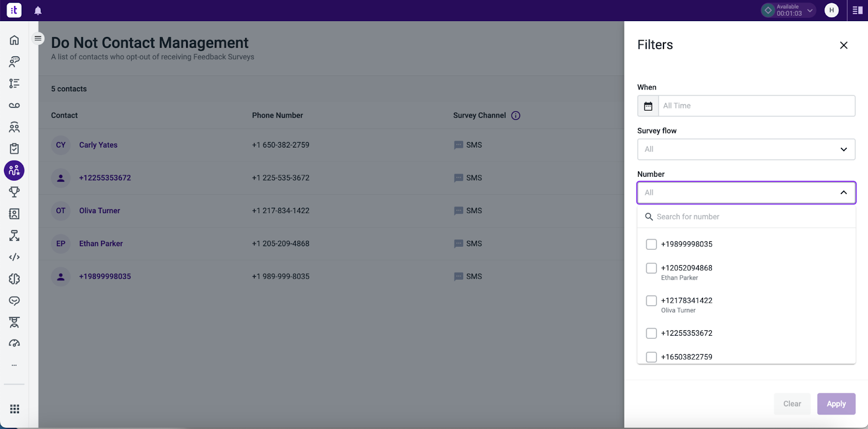Image resolution: width=868 pixels, height=429 pixels.
Task: Click Survey Channel info icon
Action: [516, 116]
